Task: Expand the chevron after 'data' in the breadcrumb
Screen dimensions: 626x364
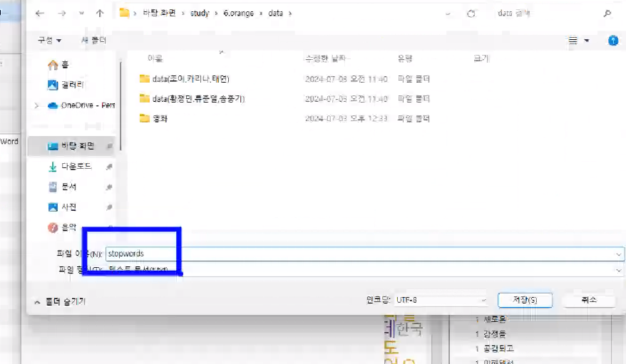Action: tap(290, 14)
